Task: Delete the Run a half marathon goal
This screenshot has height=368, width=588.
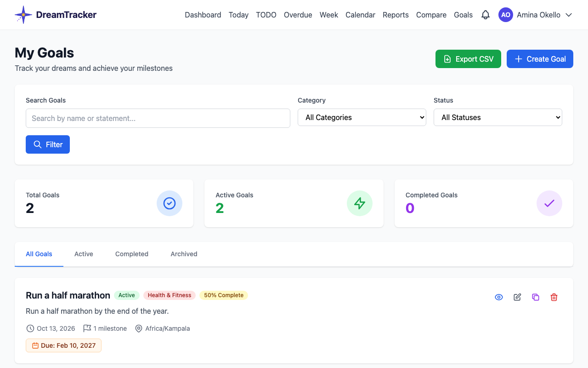Action: click(x=554, y=297)
